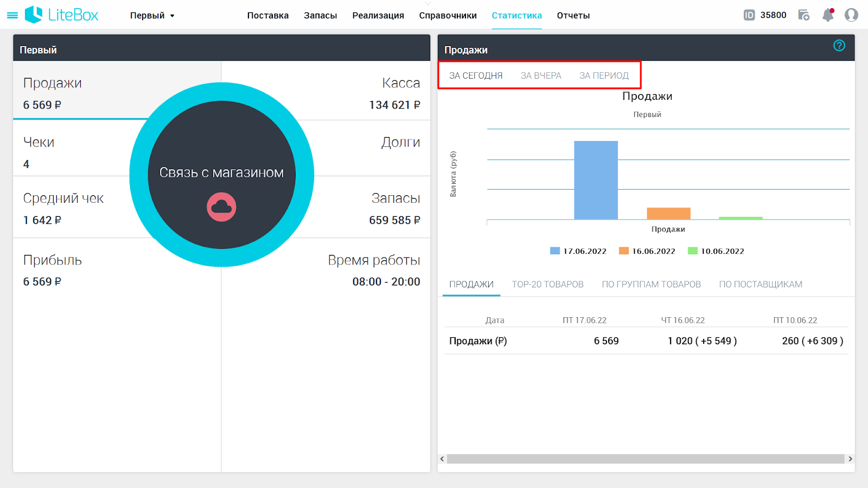Expand the Первый store dropdown
The width and height of the screenshot is (868, 488).
[152, 16]
